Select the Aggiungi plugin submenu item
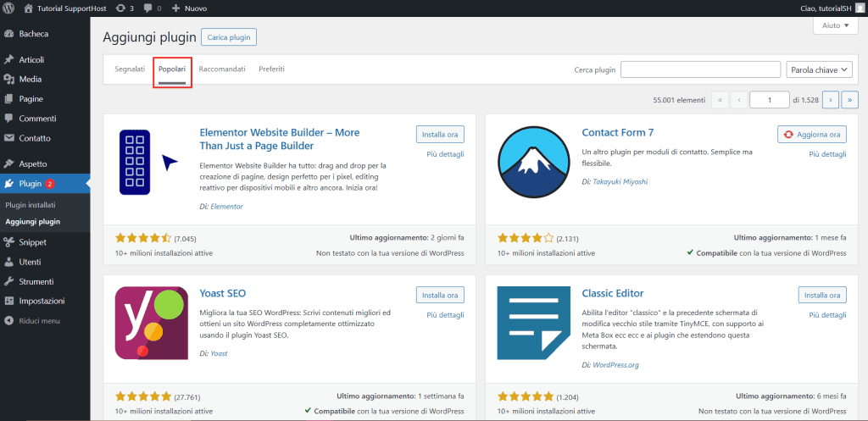 [x=33, y=222]
